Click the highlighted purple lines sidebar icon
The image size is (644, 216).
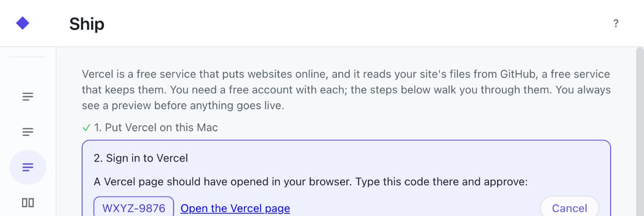point(28,167)
